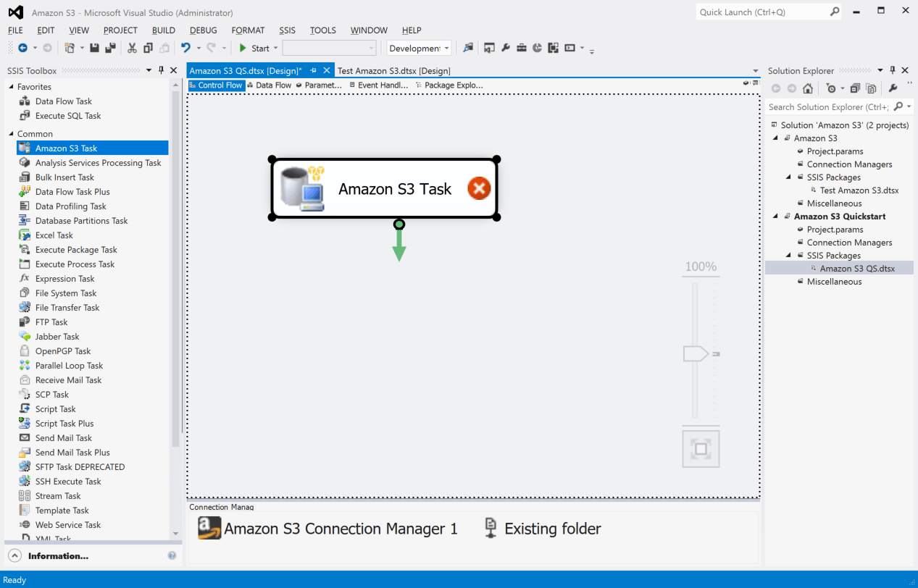Click the Solution Explorer auto-hide pin icon
The height and width of the screenshot is (588, 918).
[x=893, y=70]
